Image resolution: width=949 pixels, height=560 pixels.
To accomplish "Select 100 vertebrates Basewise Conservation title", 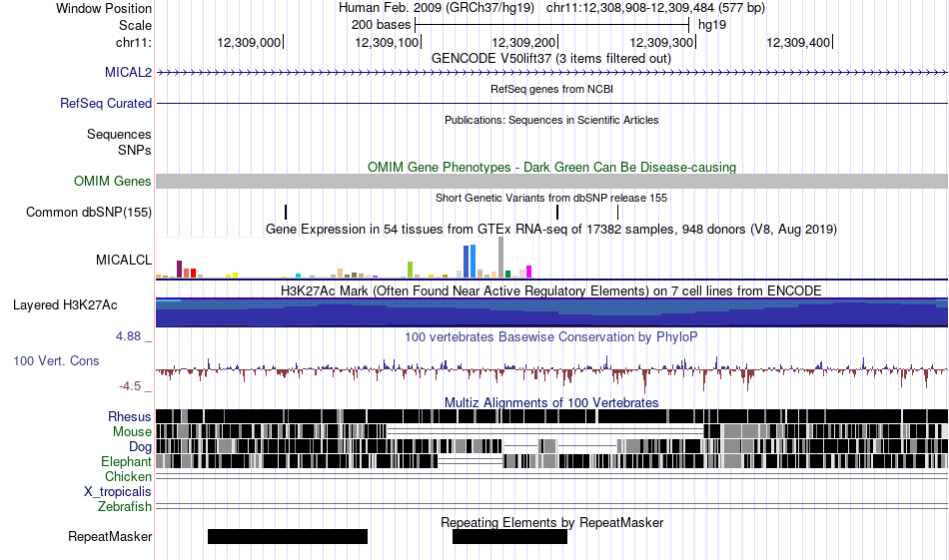I will (x=551, y=336).
